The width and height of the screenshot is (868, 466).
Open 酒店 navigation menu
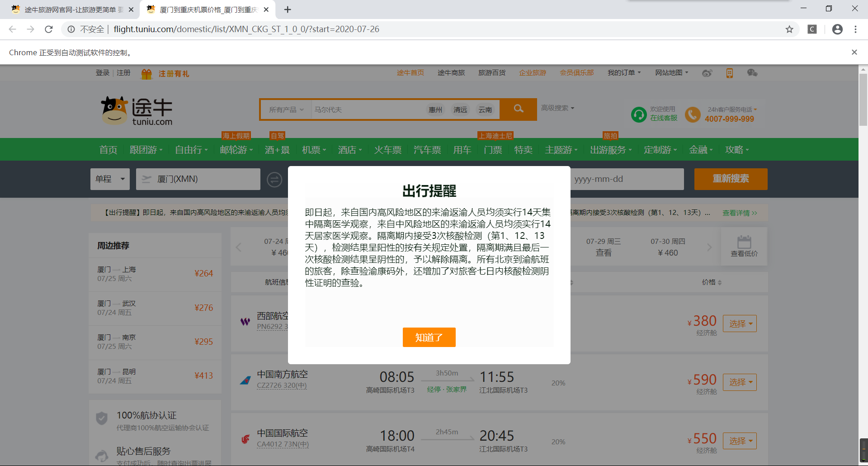pyautogui.click(x=350, y=150)
